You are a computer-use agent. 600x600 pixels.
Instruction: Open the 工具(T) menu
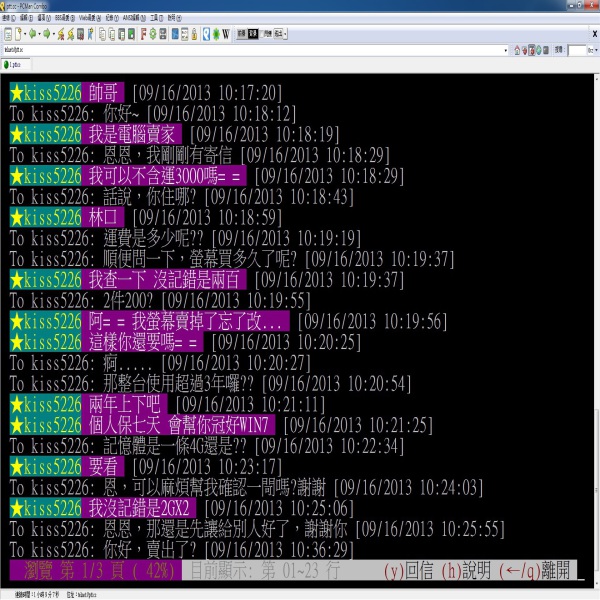(157, 18)
